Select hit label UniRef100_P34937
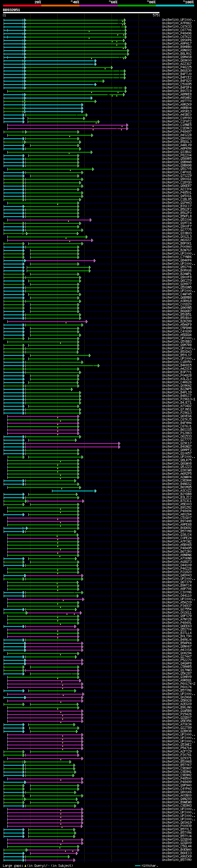 coord(177,606)
